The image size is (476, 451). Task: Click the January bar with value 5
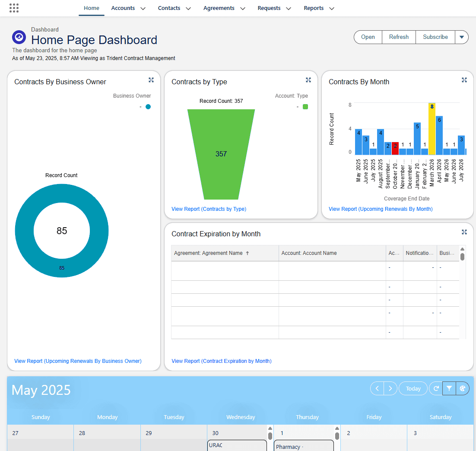(417, 139)
